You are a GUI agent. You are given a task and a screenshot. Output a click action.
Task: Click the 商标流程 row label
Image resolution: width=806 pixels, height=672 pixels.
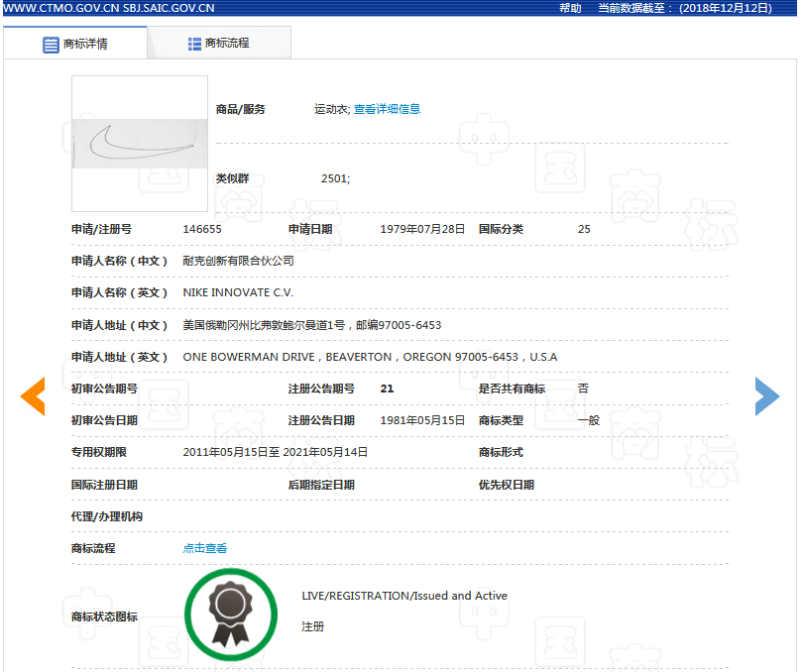(93, 549)
